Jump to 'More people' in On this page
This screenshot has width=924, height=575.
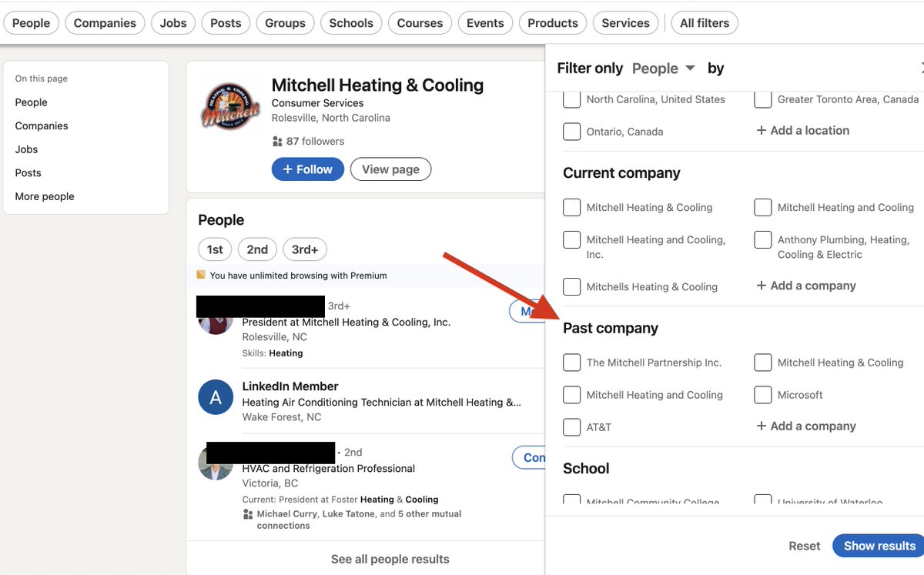45,196
